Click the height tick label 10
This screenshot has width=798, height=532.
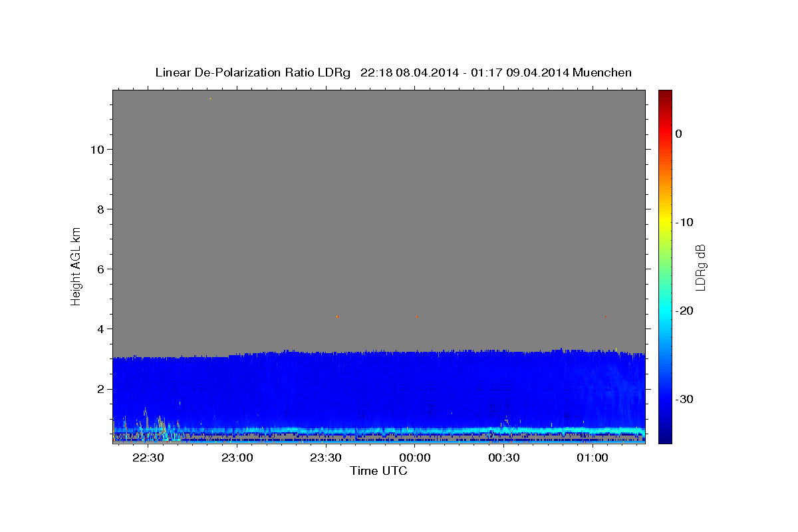pos(97,150)
